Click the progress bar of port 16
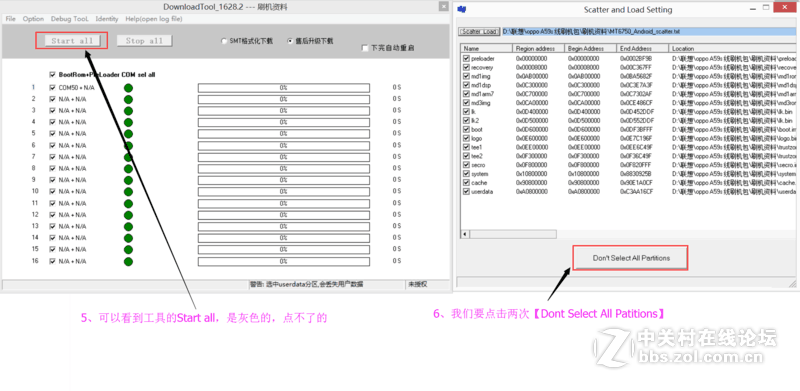Image resolution: width=800 pixels, height=391 pixels. 284,261
